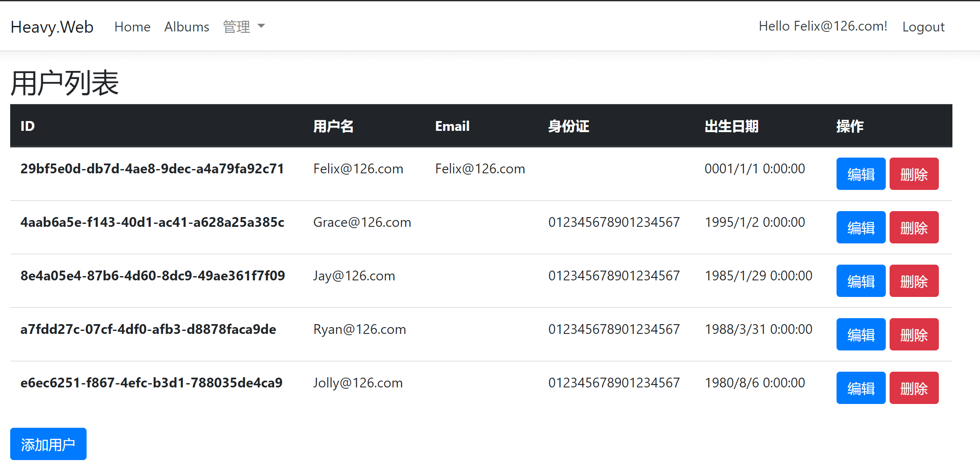This screenshot has height=466, width=980.
Task: Edit the Jay@126.com user
Action: 860,281
